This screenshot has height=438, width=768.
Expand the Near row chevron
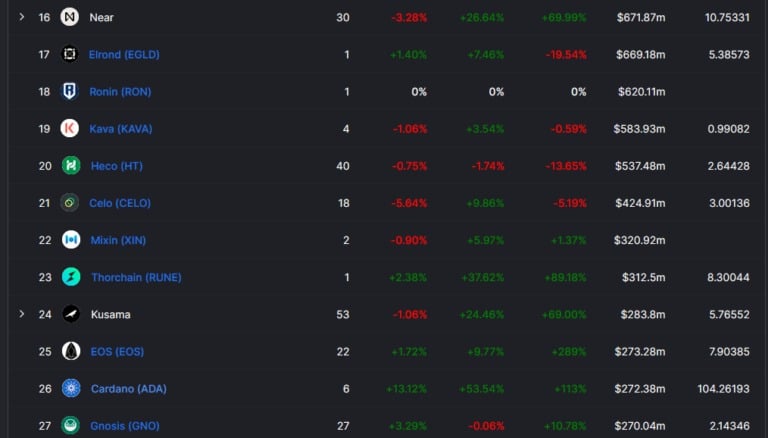[22, 17]
